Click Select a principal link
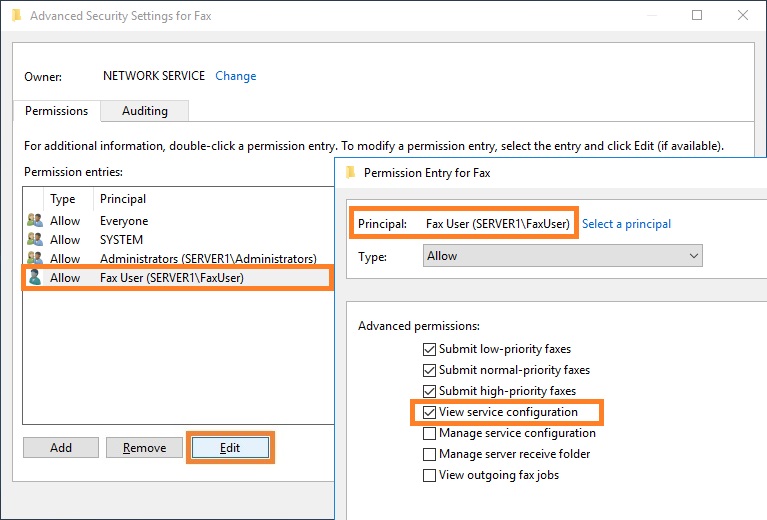Image resolution: width=767 pixels, height=520 pixels. [626, 224]
